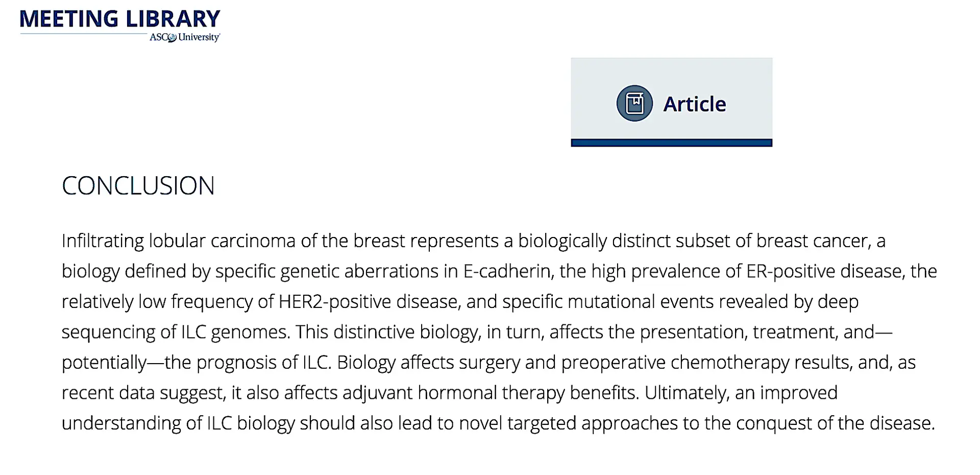Open the Article tab

click(x=671, y=102)
